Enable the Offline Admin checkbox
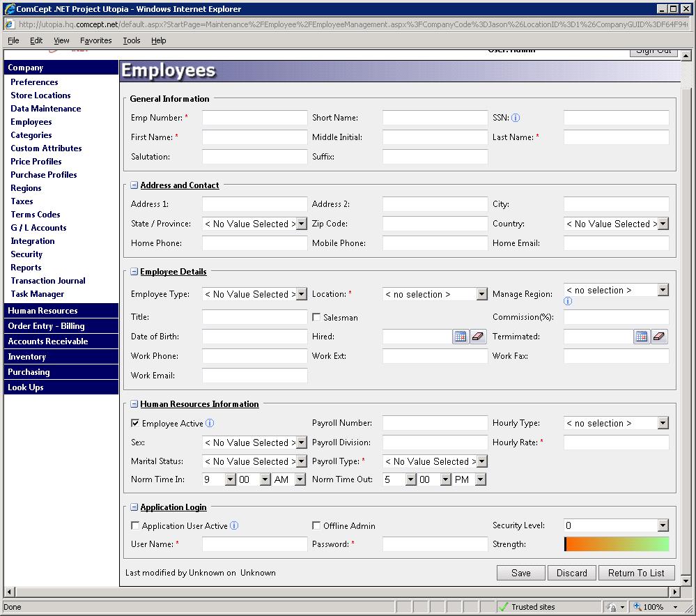The image size is (696, 616). [x=317, y=526]
